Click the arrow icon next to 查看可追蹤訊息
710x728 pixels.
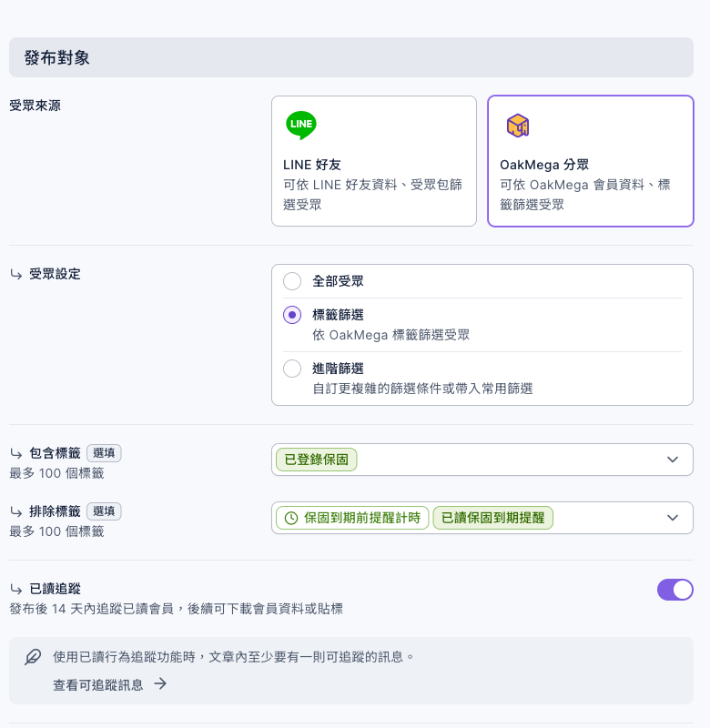(160, 683)
